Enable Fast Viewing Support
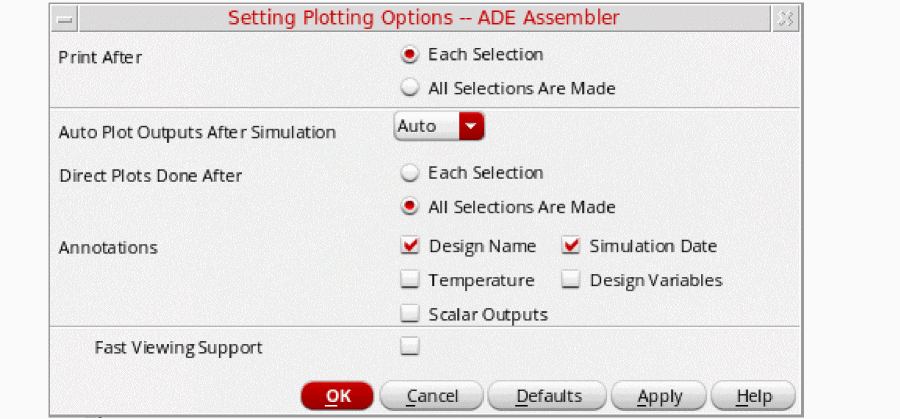900x419 pixels. tap(410, 348)
